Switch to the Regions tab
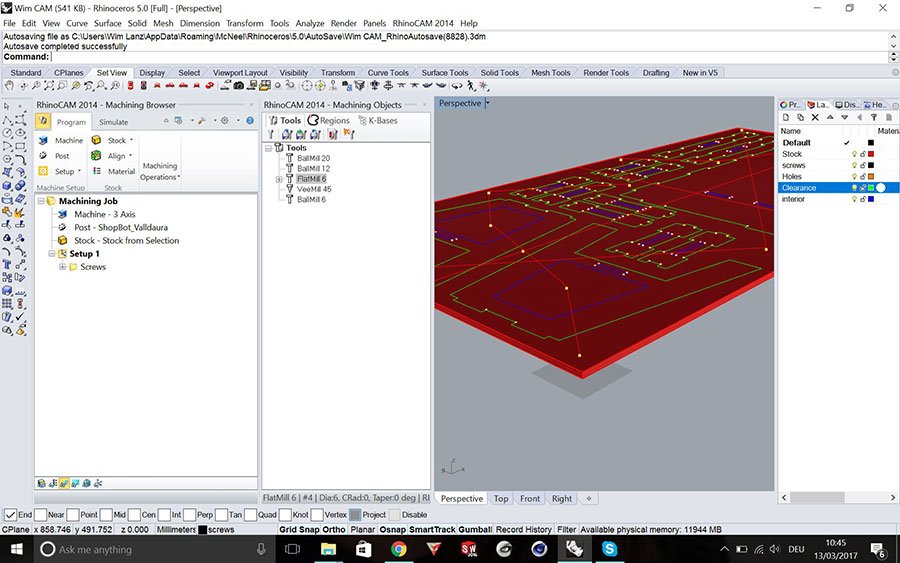Screen dimensions: 900x563 point(329,121)
